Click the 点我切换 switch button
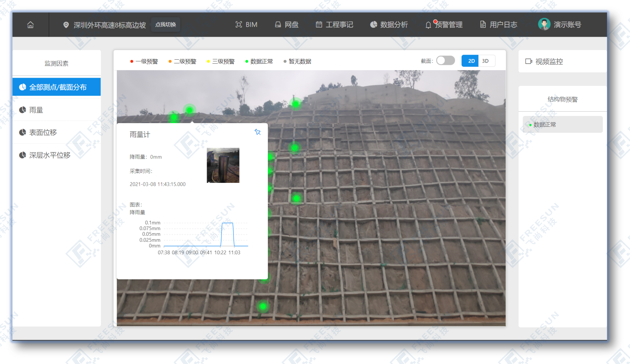This screenshot has height=364, width=630. (166, 25)
